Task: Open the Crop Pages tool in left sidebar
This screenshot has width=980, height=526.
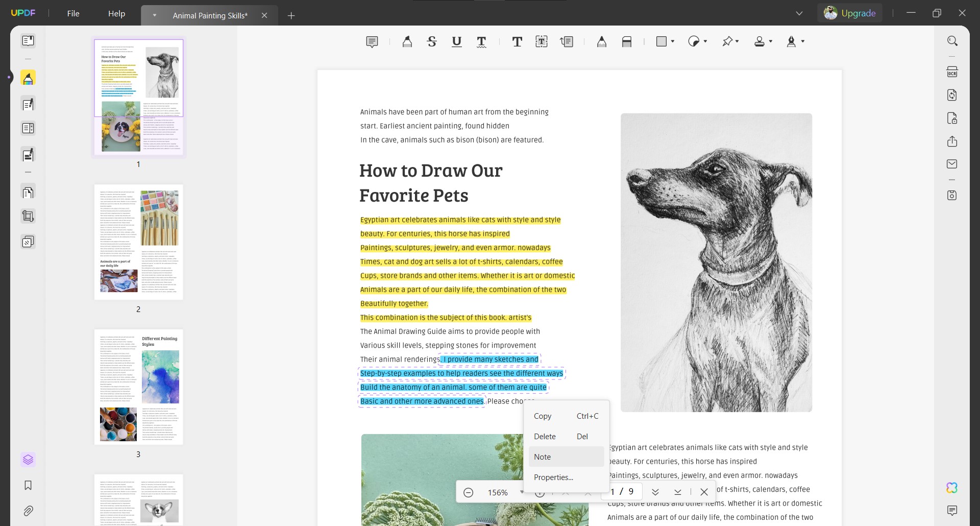Action: [28, 216]
